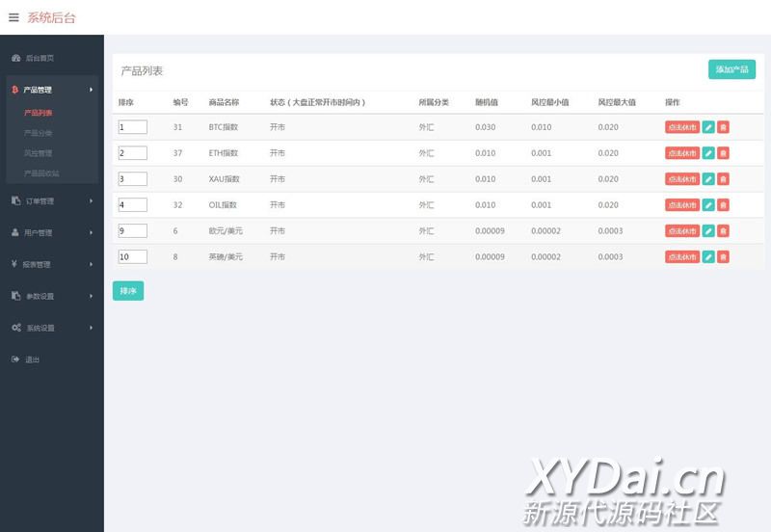The height and width of the screenshot is (532, 771).
Task: Edit the 英镑/美元 product with the pencil icon
Action: pyautogui.click(x=708, y=256)
